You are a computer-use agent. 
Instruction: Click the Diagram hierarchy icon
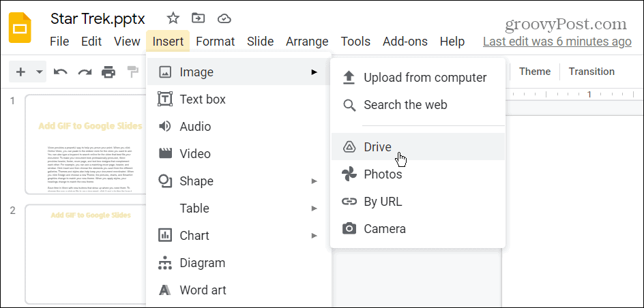pyautogui.click(x=164, y=263)
